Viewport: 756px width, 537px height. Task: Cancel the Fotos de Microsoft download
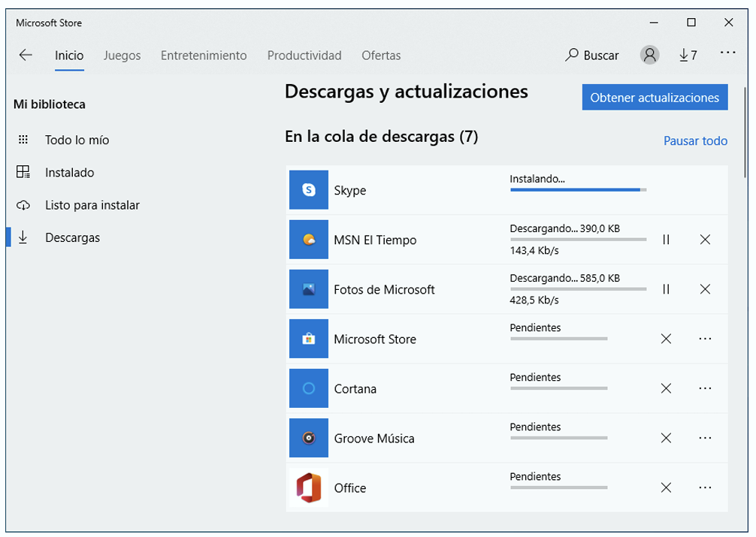[x=705, y=289]
